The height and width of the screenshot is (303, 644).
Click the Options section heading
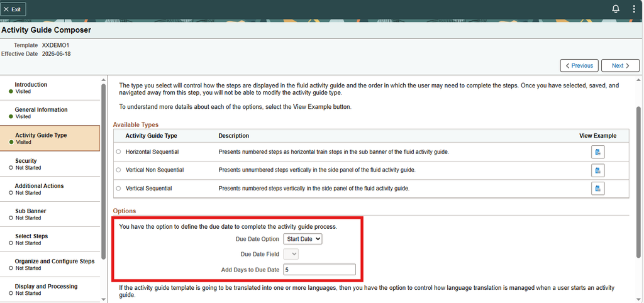click(x=125, y=211)
